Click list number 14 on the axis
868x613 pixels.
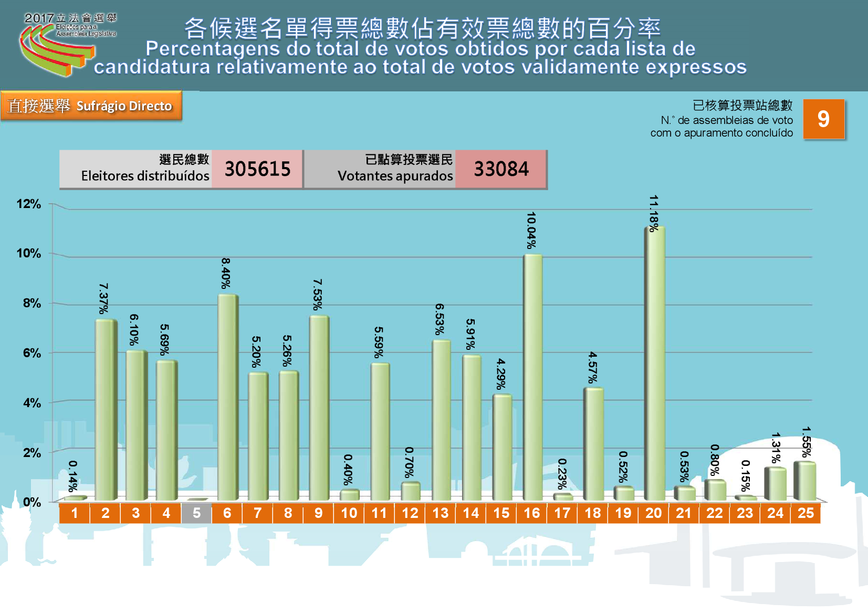pyautogui.click(x=470, y=513)
